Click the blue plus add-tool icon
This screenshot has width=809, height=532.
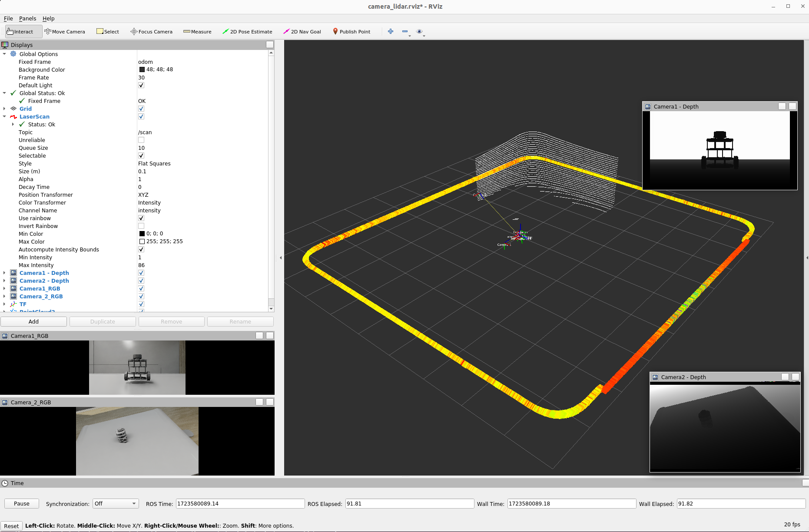(391, 31)
